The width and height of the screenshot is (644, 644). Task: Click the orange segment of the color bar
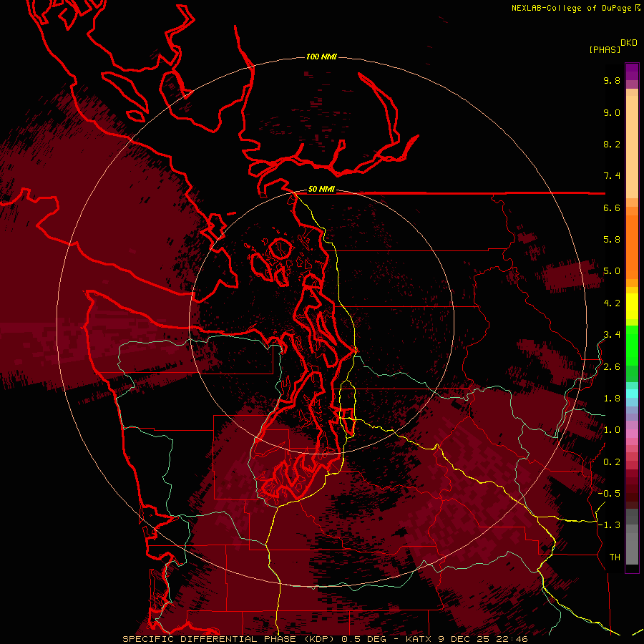632,248
